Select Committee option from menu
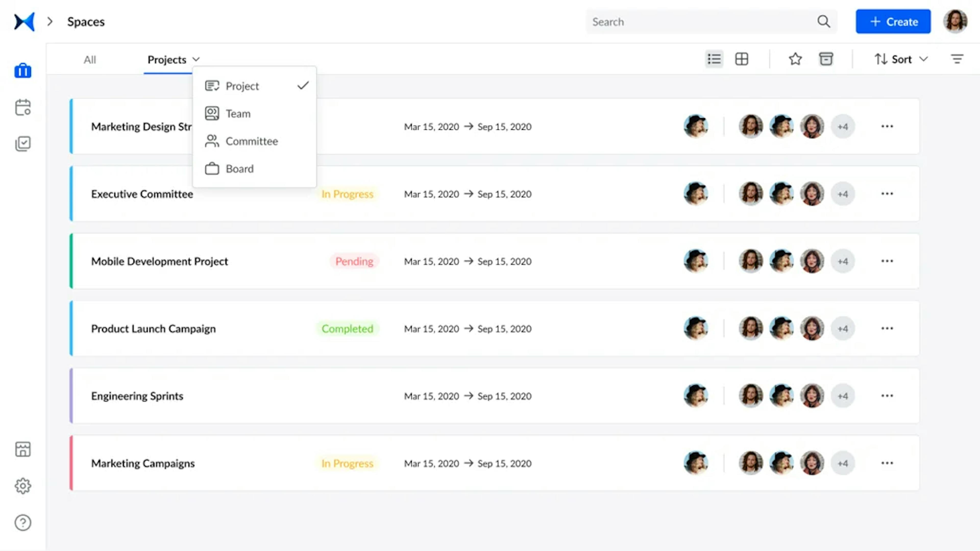Screen dimensions: 980x551 [252, 141]
